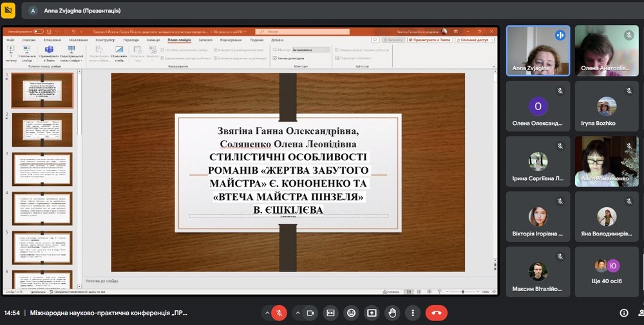The height and width of the screenshot is (325, 644).
Task: Switch to the 'Конструктор' ribbon tab
Action: click(105, 39)
